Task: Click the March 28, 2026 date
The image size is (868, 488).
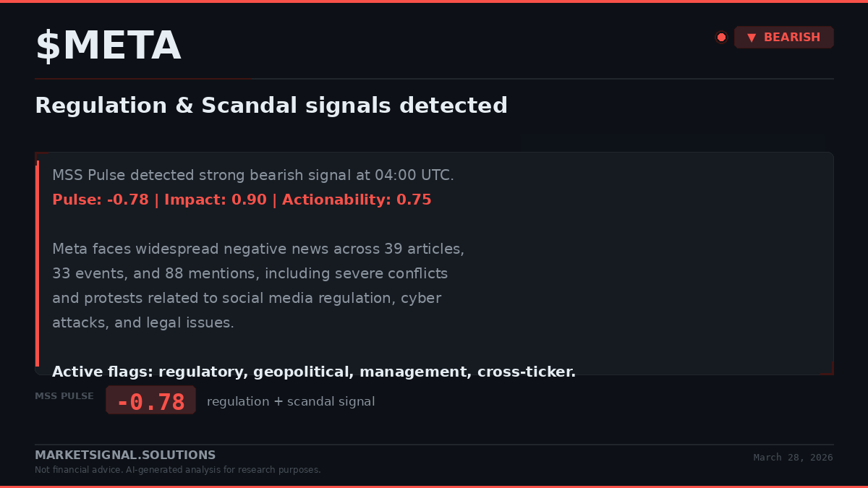Action: click(793, 458)
